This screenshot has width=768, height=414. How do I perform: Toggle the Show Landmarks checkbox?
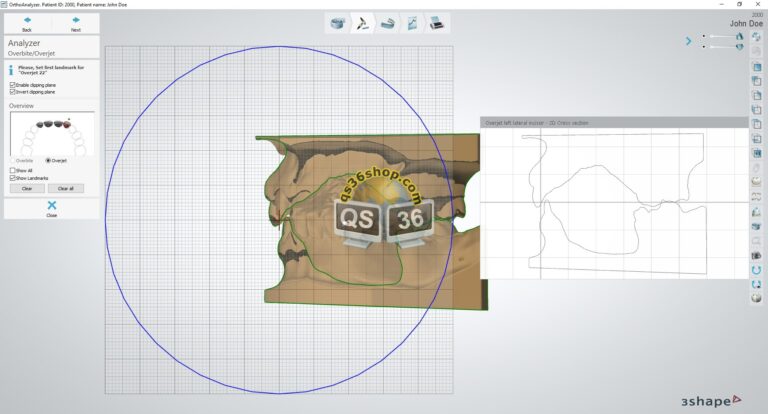click(x=12, y=178)
